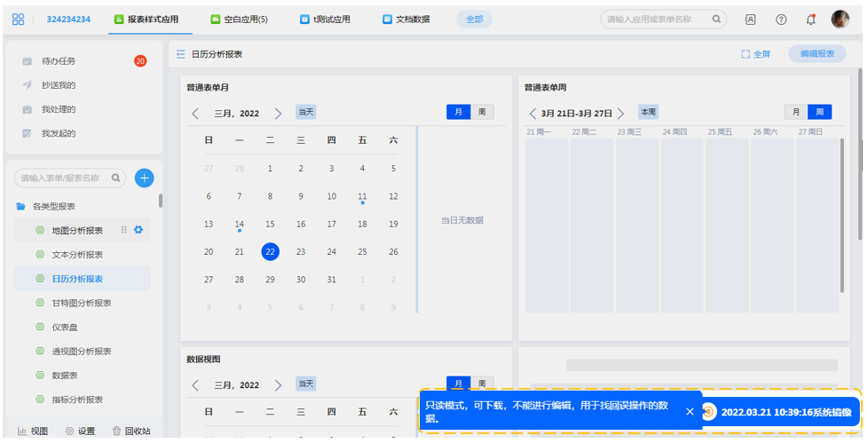Go to next month in 普通表单月
The height and width of the screenshot is (443, 868).
point(278,114)
